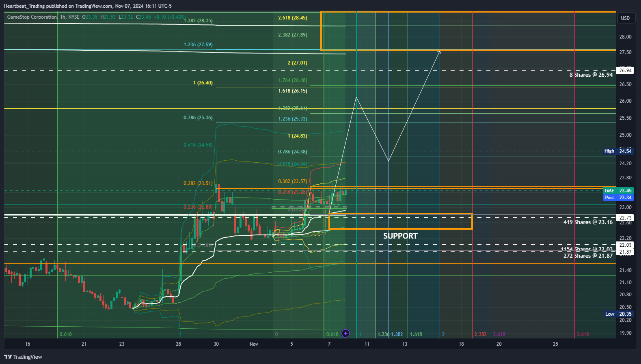Viewport: 641px width, 364px height.
Task: Select the 1 (26.40) Fibonacci label
Action: coord(203,83)
